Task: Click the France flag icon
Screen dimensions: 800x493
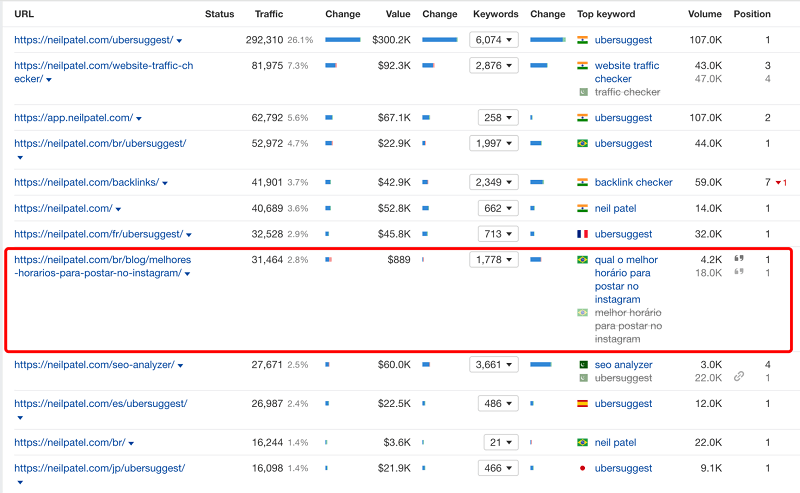Action: pyautogui.click(x=582, y=234)
